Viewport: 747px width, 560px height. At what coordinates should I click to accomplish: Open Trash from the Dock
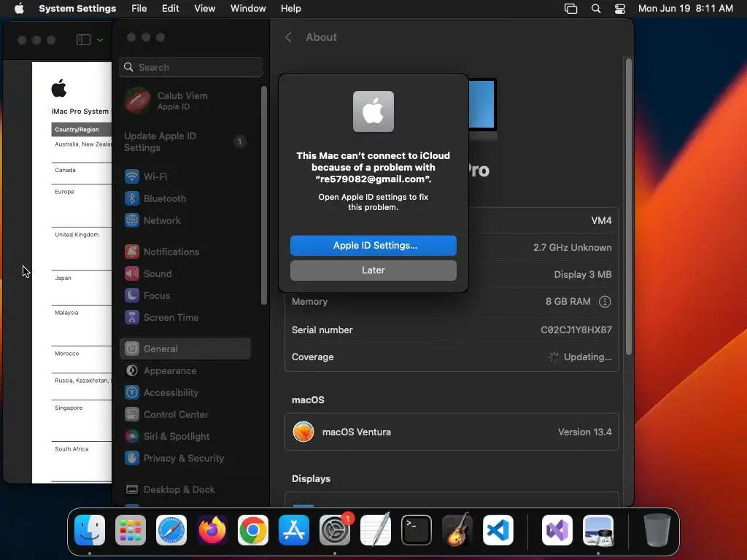click(x=657, y=530)
